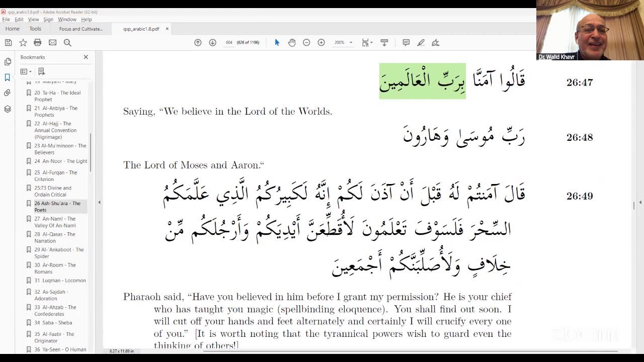Viewport: 644px width, 362px height.
Task: Open the layers panel icon
Action: point(8,109)
